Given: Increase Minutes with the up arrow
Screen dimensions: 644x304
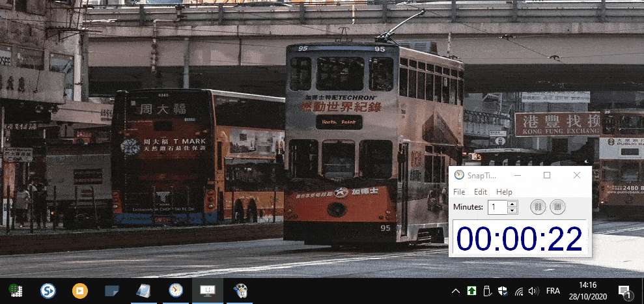Looking at the screenshot, I should click(x=512, y=203).
